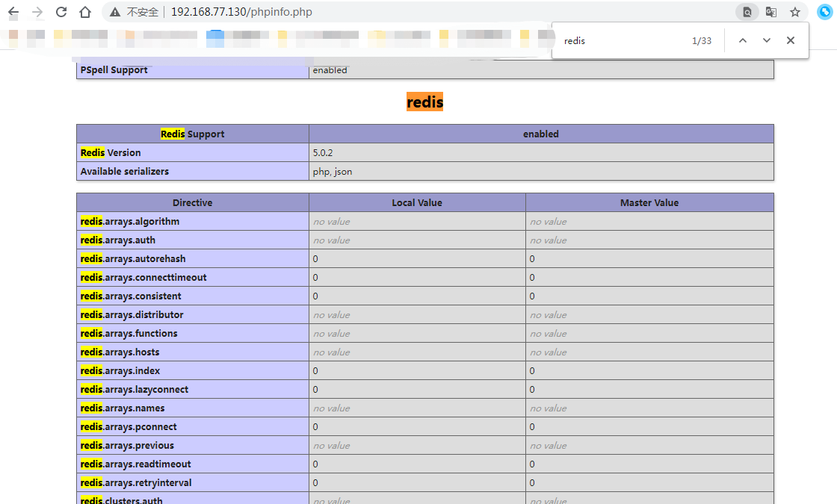
Task: Click the redis.arrays.distributor directive
Action: 132,314
